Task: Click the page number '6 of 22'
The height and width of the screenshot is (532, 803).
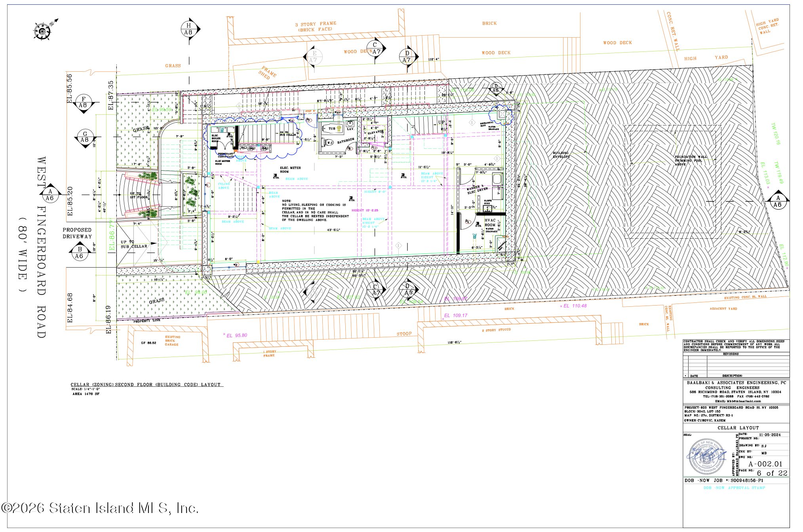Action: click(x=772, y=473)
